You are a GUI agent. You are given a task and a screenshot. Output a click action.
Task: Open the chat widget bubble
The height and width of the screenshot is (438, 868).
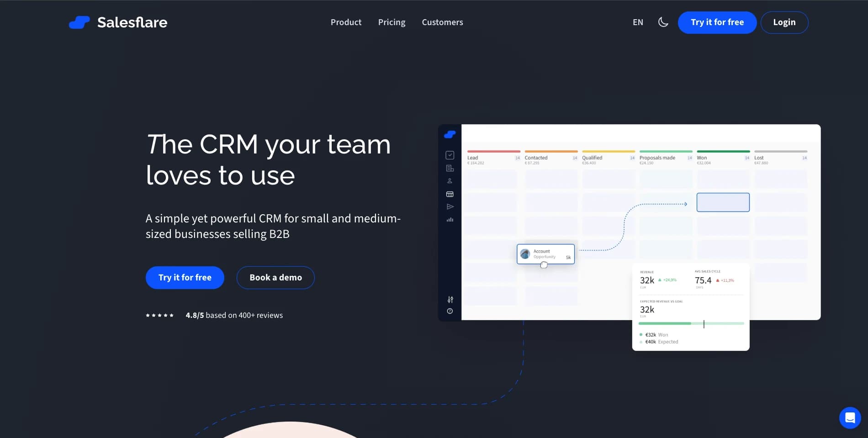[x=850, y=417]
